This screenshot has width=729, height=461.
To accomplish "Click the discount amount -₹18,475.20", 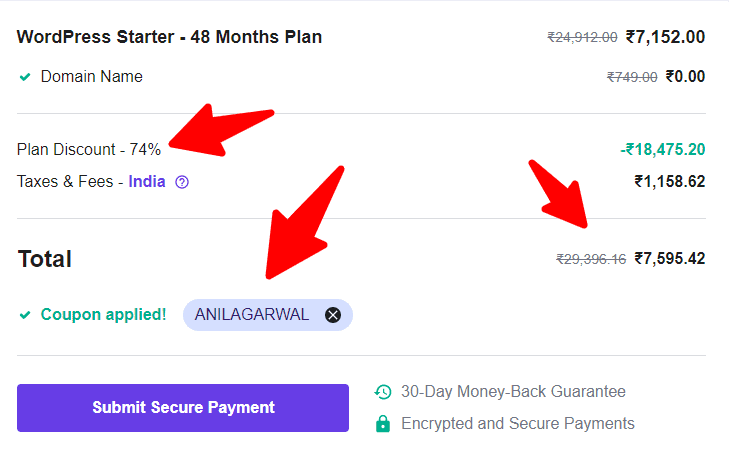I will tap(663, 149).
